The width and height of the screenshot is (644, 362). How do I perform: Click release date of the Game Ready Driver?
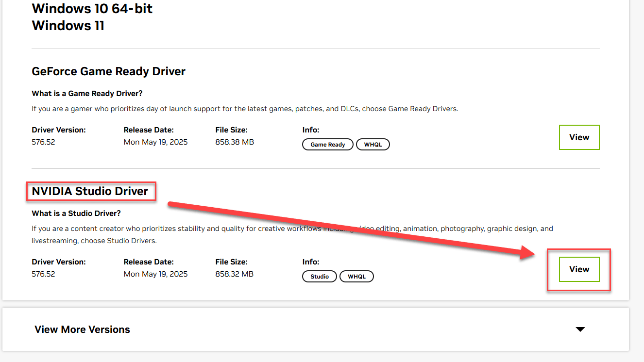tap(155, 142)
